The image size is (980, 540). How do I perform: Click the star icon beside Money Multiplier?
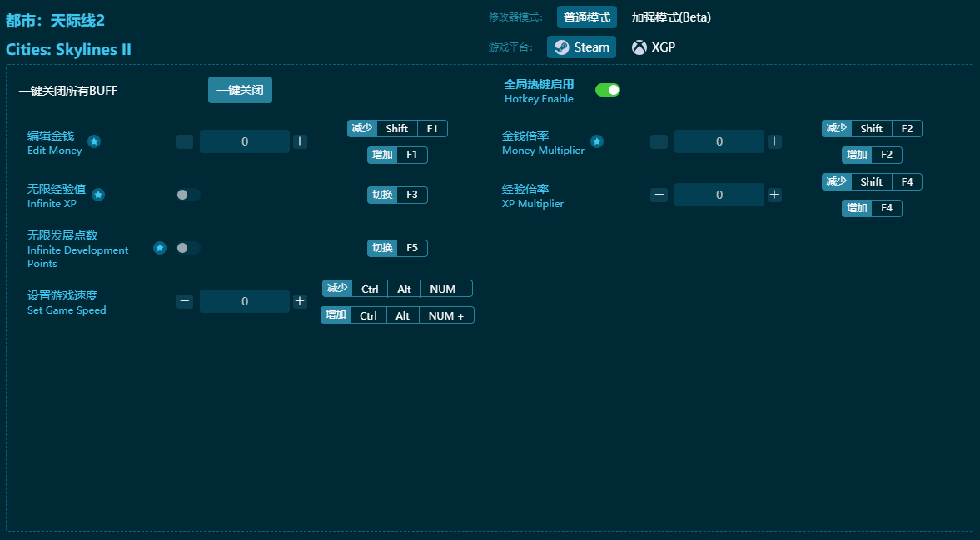click(597, 141)
